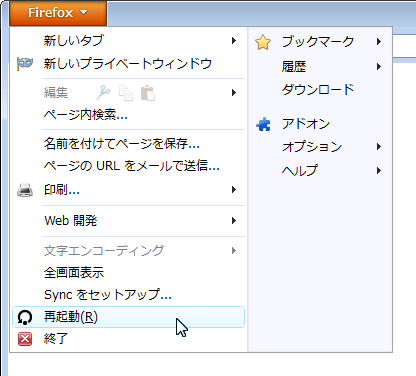Click the restart circular arrow icon
The image size is (416, 376).
coord(25,317)
